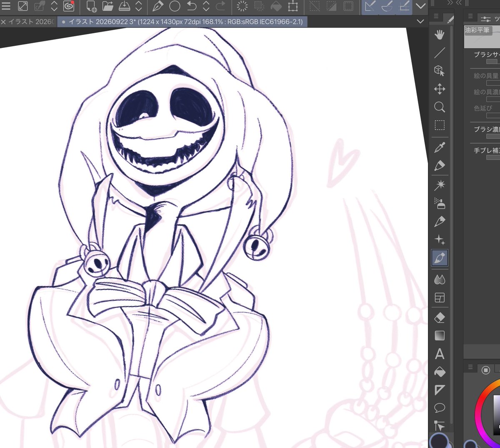Select the Pen nib tool
Screen dimensions: 500x448
[x=440, y=221]
